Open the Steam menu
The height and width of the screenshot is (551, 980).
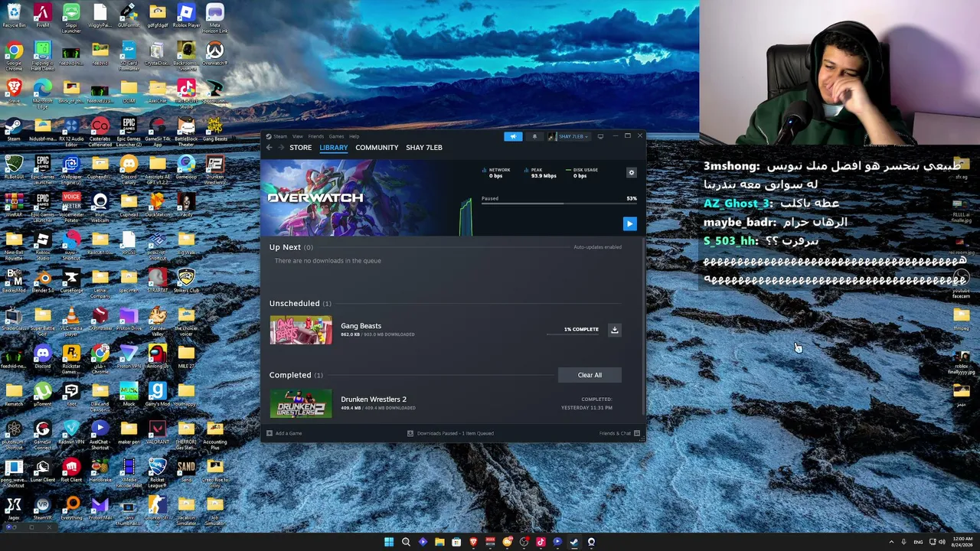(280, 136)
